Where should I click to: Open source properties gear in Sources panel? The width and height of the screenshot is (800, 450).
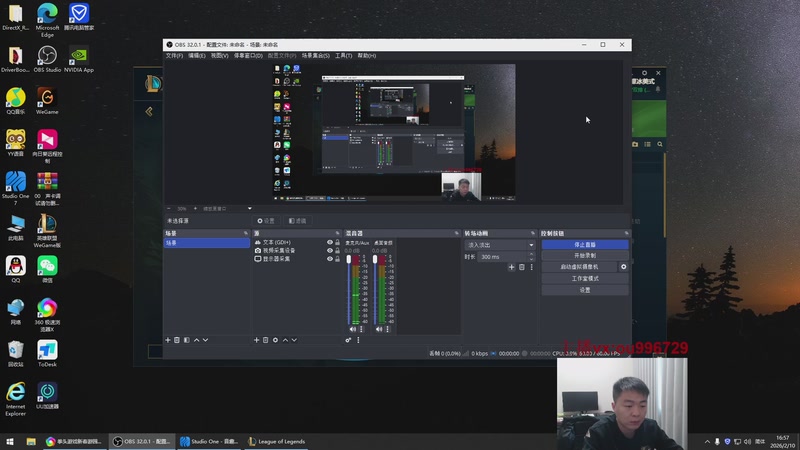[x=276, y=340]
